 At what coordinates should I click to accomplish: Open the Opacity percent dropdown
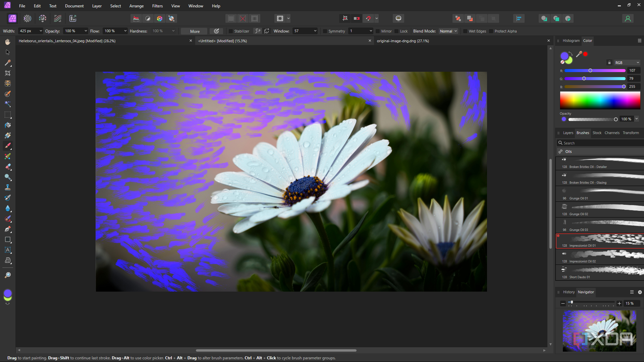click(x=86, y=31)
